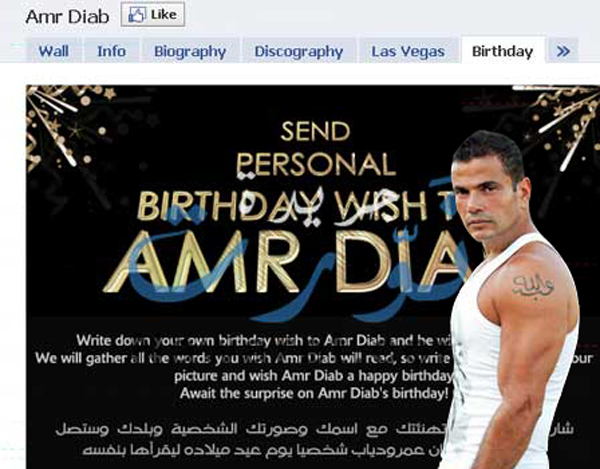Screen dimensions: 600x469
Task: Select the Discography tab
Action: point(299,51)
